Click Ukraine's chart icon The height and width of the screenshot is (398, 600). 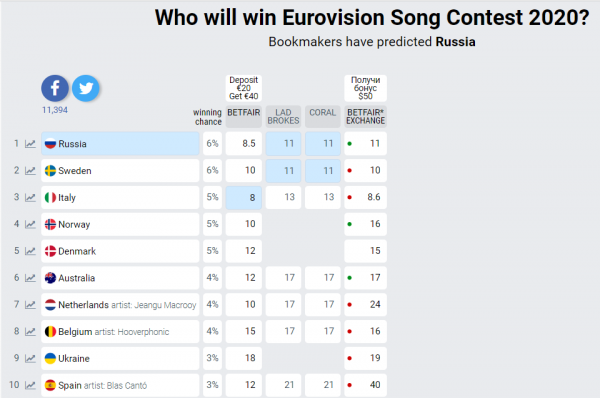(30, 358)
